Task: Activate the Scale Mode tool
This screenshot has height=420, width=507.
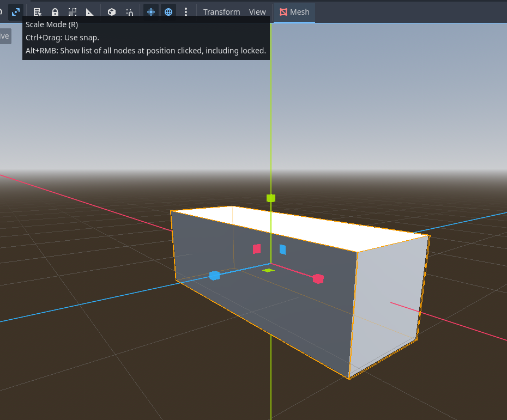Action: click(16, 12)
